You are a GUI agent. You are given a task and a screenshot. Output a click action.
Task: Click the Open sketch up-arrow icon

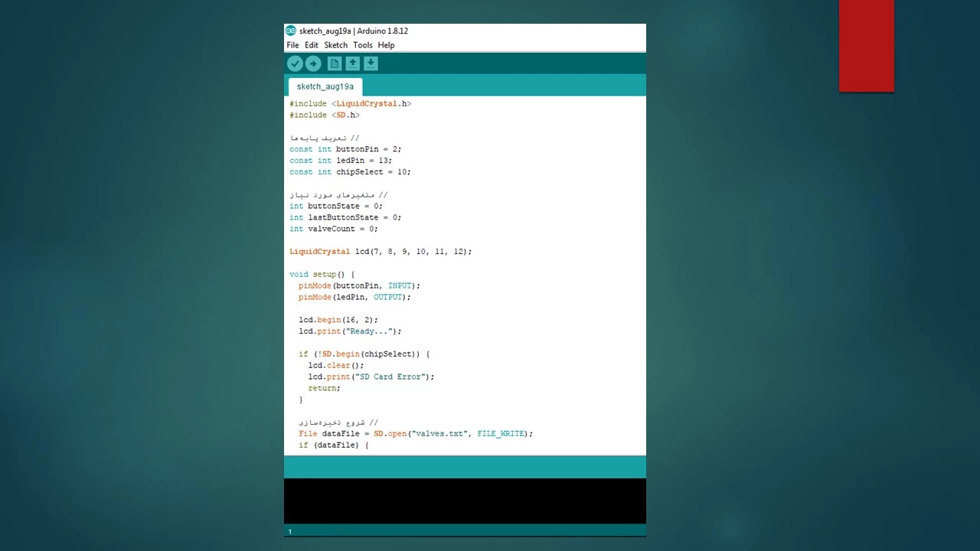(352, 64)
